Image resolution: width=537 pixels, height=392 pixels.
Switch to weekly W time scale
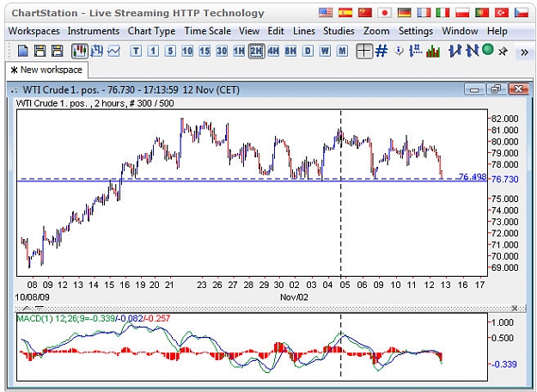tap(325, 52)
